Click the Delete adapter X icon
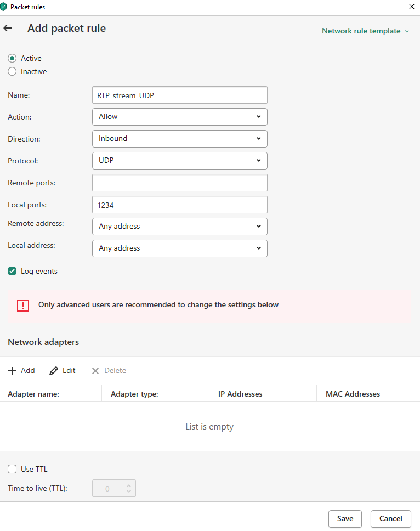Screen dimensions: 420x531 click(x=95, y=371)
